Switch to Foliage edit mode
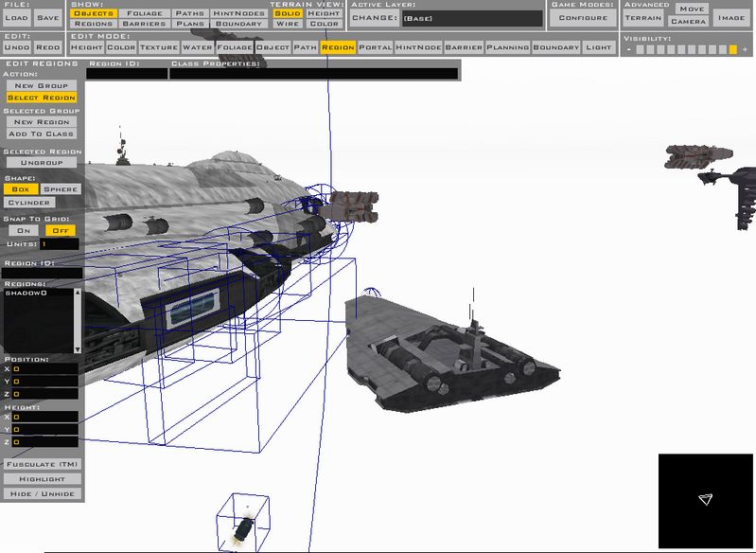 click(235, 47)
